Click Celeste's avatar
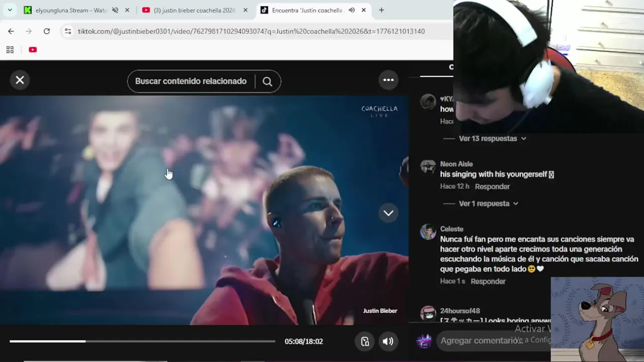Viewport: 644px width, 362px height. pyautogui.click(x=428, y=232)
